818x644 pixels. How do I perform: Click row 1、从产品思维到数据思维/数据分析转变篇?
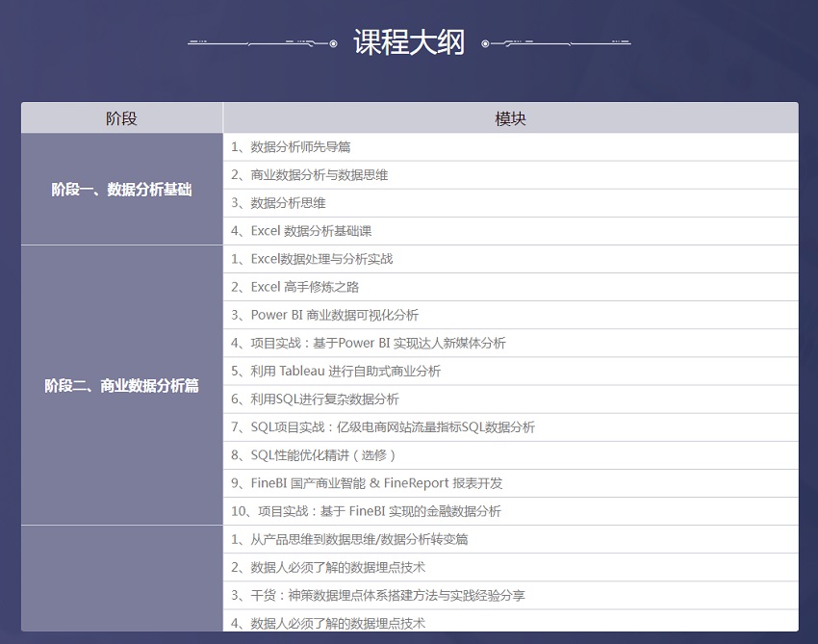(511, 539)
